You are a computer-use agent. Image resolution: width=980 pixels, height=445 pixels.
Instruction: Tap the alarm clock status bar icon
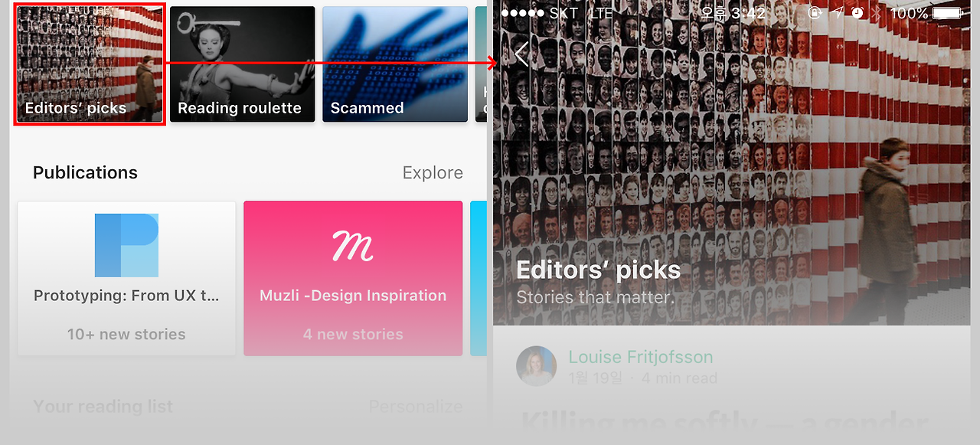(x=857, y=13)
